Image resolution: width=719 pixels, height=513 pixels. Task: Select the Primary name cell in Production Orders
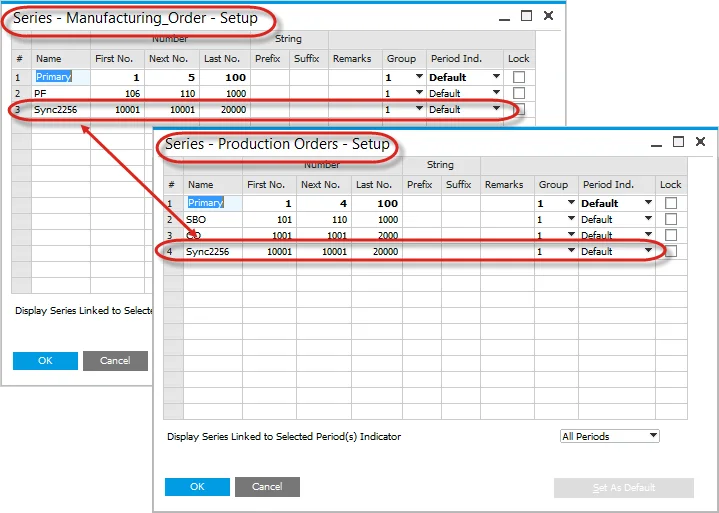206,203
